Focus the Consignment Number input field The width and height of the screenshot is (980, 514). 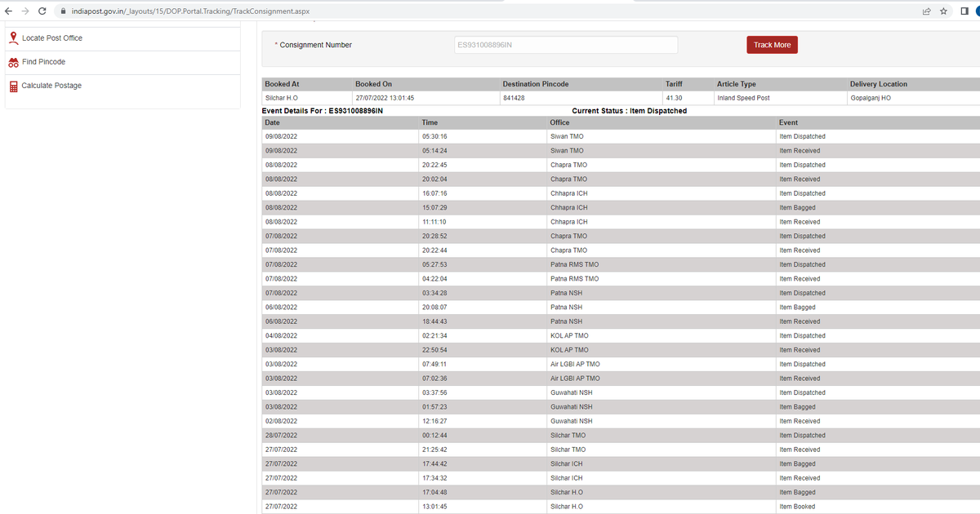point(566,45)
